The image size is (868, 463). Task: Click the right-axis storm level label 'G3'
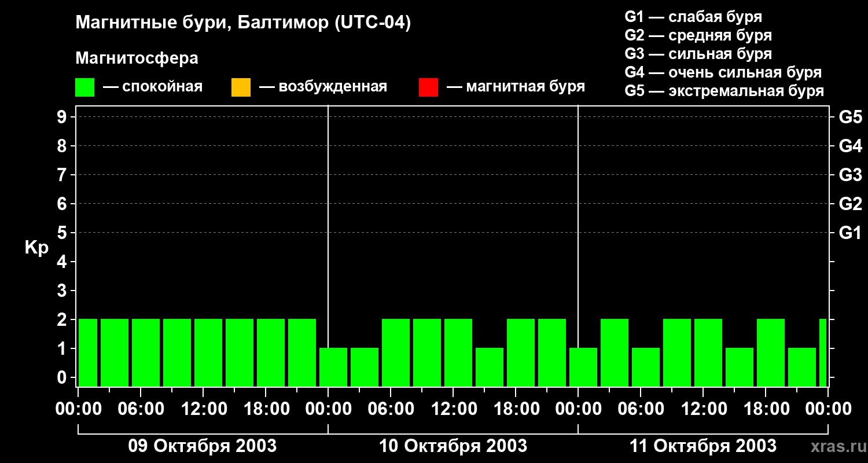tap(850, 175)
